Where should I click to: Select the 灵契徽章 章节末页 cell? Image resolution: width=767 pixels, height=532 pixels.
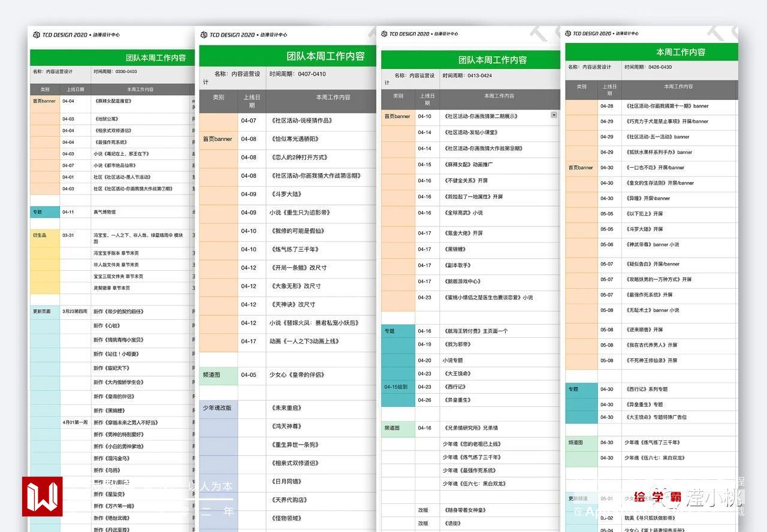point(141,288)
